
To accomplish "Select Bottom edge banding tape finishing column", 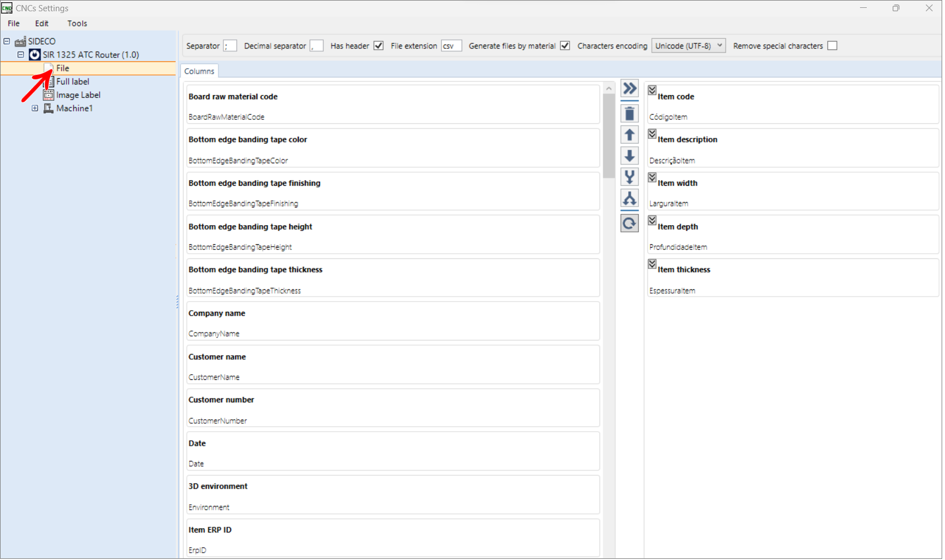I will click(394, 192).
